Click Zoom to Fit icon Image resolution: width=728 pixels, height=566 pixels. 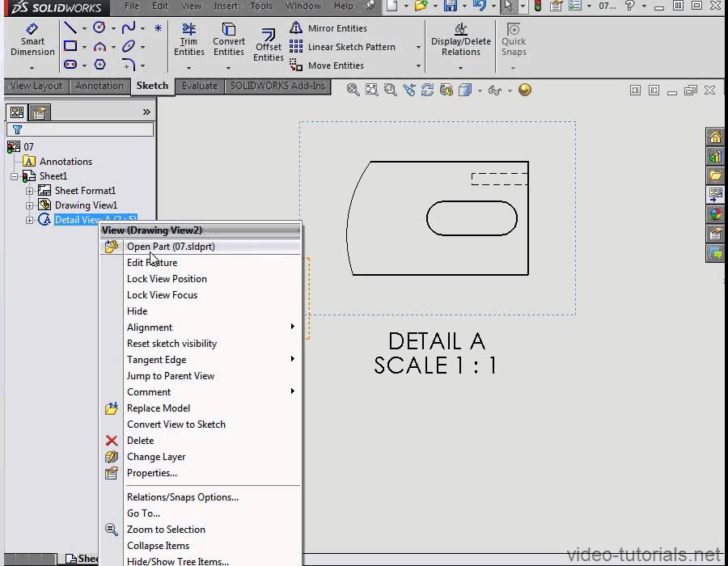pos(371,90)
